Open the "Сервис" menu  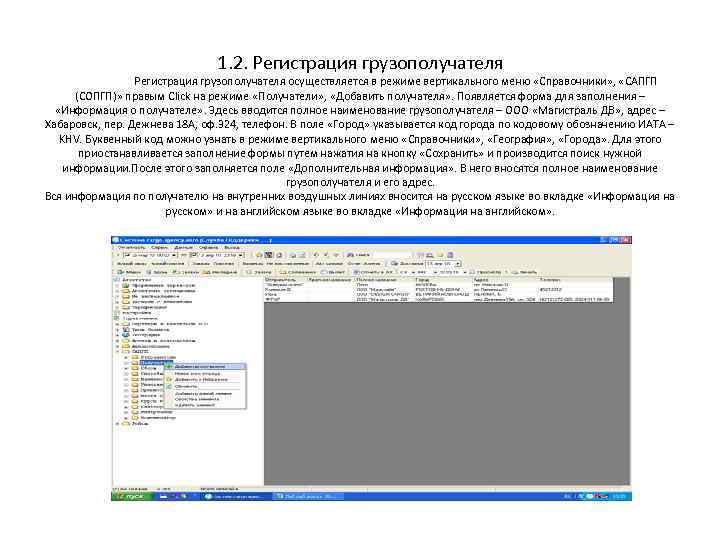point(159,248)
